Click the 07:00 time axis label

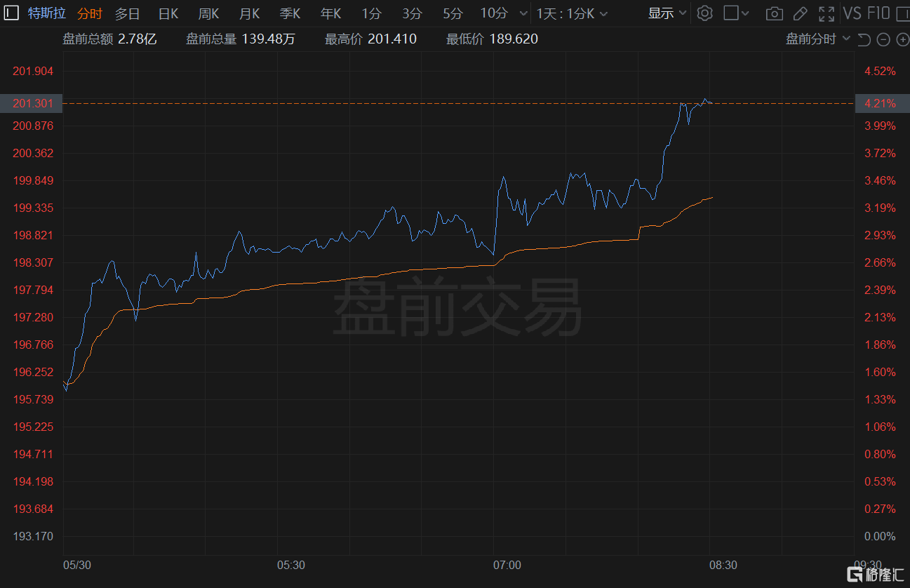coord(507,565)
